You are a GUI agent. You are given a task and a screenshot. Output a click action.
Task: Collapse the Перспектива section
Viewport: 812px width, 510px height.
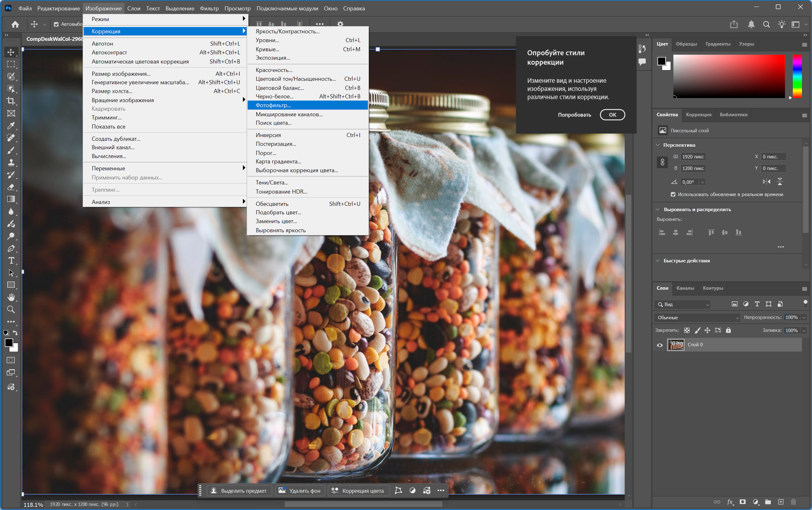tap(658, 145)
